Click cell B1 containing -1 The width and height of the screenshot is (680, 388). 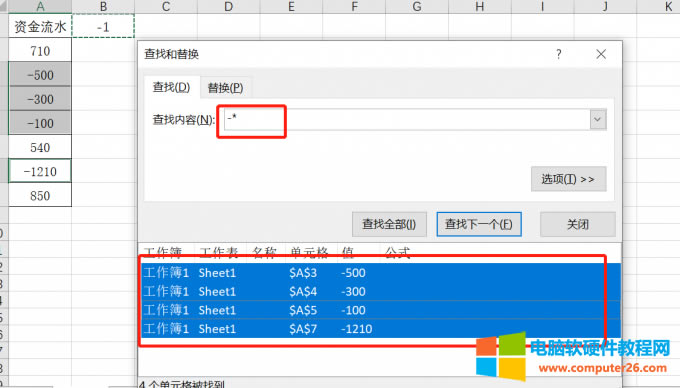pyautogui.click(x=103, y=26)
